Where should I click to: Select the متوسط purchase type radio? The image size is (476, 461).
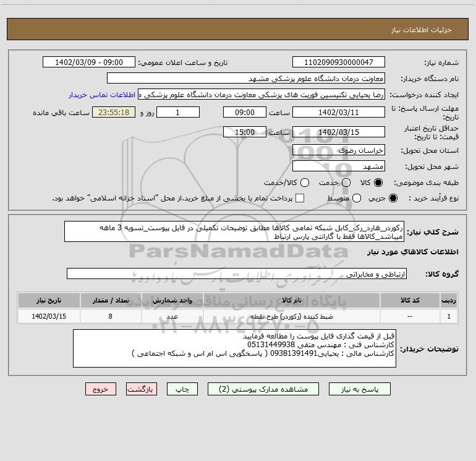click(x=357, y=198)
